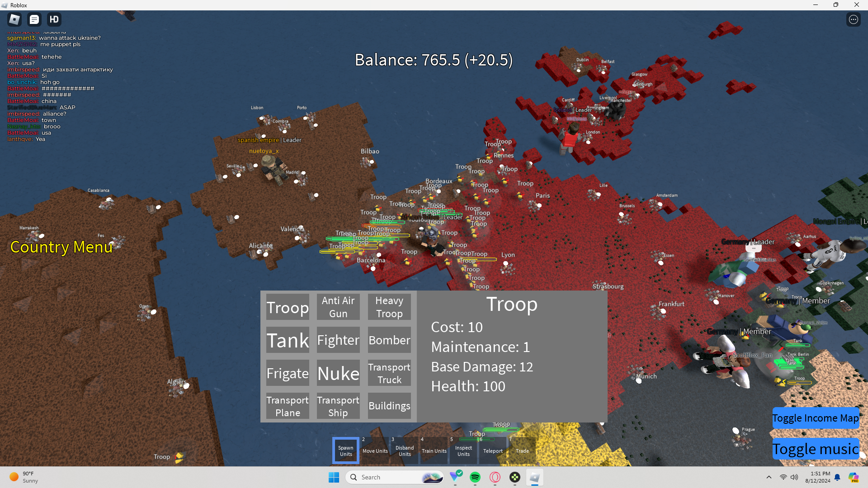The width and height of the screenshot is (868, 488).
Task: Toggle music on or off
Action: click(x=815, y=449)
